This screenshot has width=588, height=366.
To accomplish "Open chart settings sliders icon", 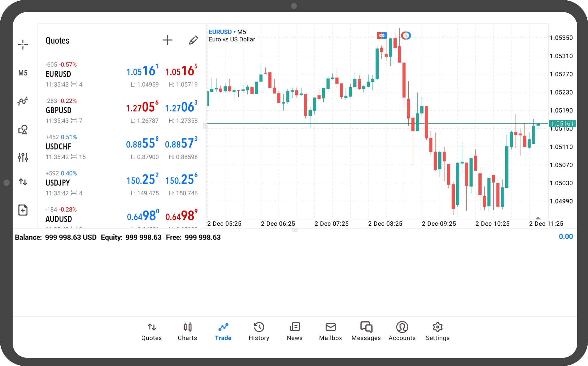I will (x=23, y=157).
